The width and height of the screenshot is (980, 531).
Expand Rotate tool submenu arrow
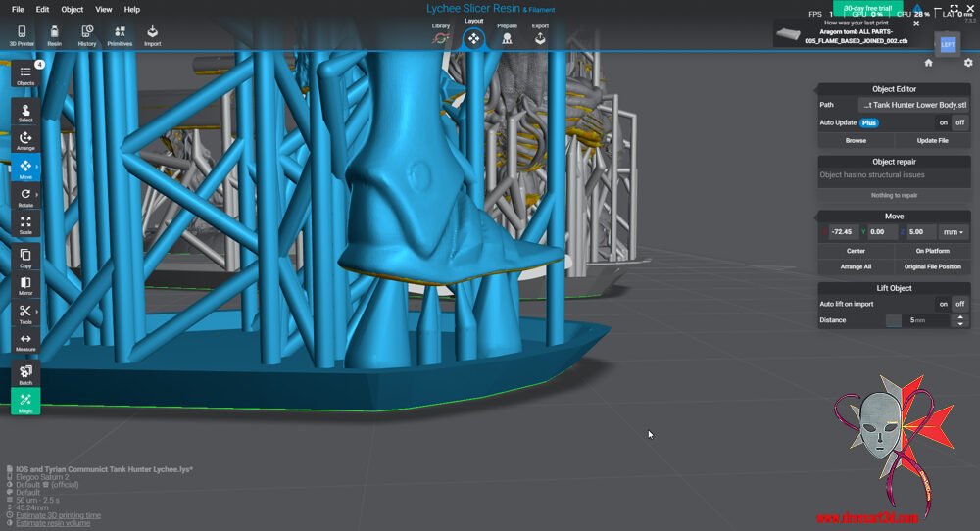[37, 195]
